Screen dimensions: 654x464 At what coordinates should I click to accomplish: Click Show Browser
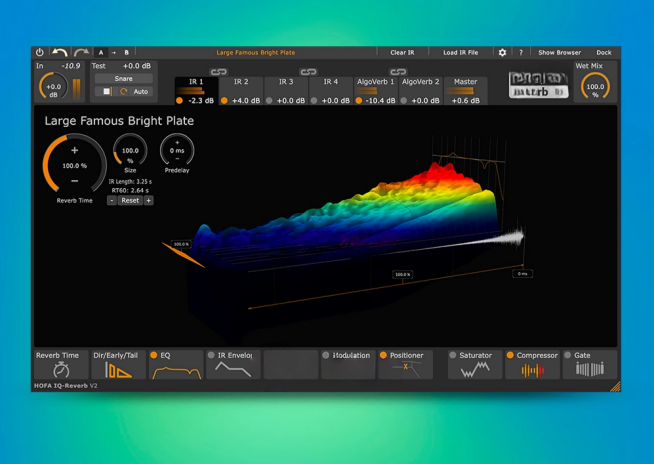coord(559,53)
